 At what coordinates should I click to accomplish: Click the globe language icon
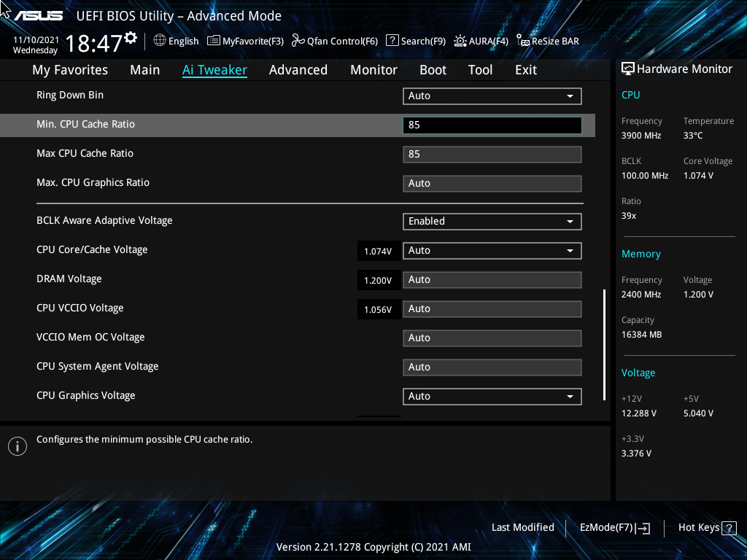160,41
